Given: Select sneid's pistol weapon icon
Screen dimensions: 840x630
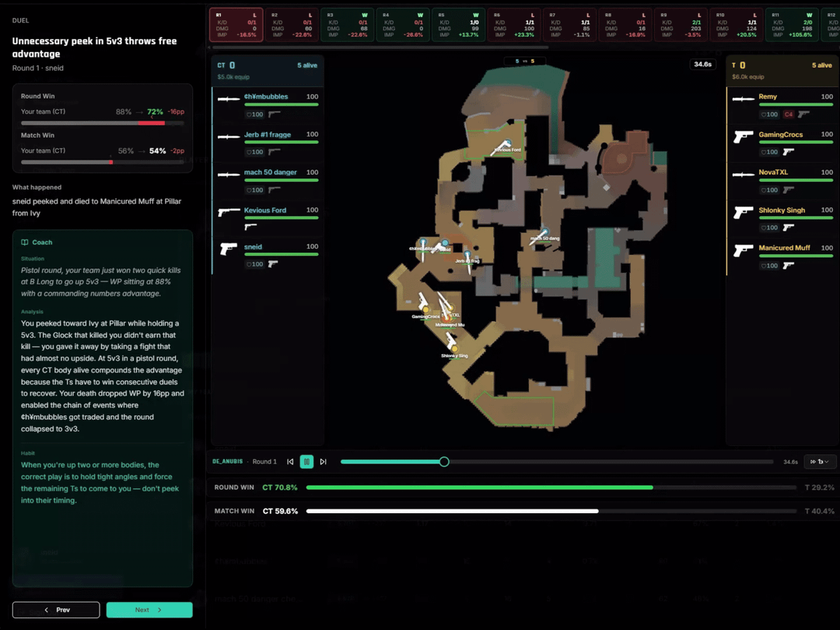Looking at the screenshot, I should (229, 249).
